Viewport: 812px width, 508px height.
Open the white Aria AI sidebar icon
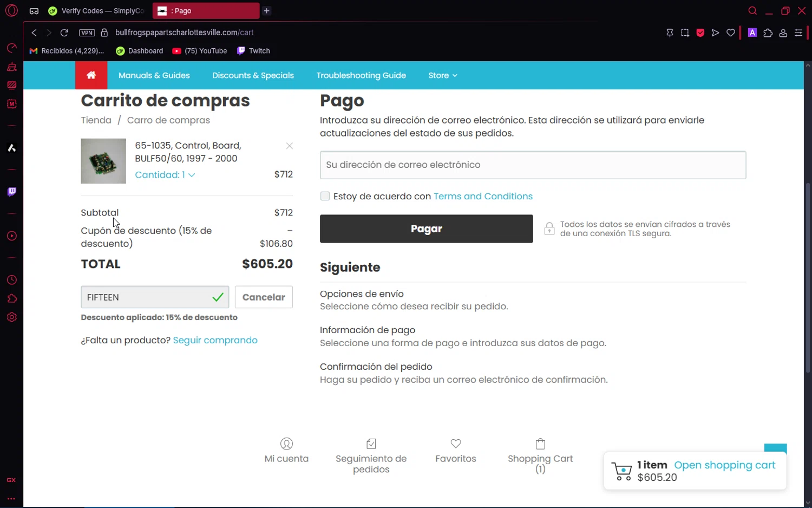tap(11, 148)
